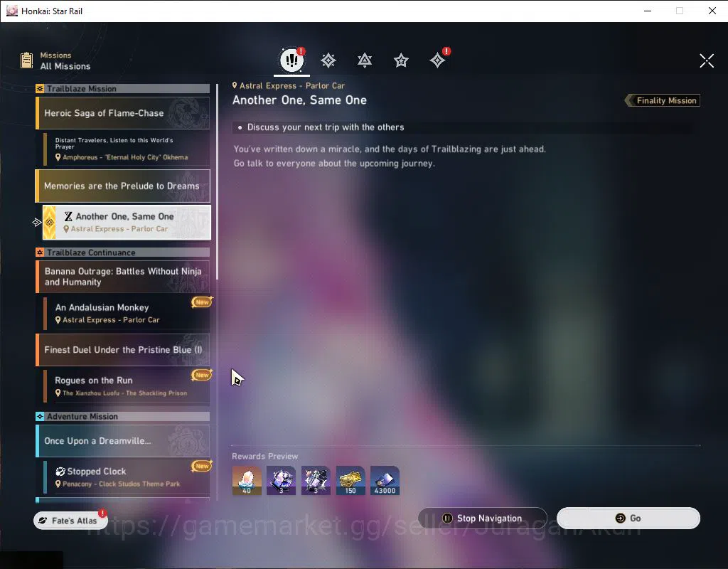Click the Adventure Mission section header
The image size is (728, 569).
click(122, 416)
